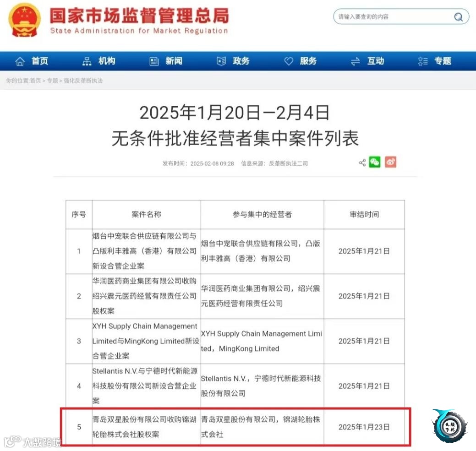Click the 审结时间 column header
The height and width of the screenshot is (451, 476).
tap(364, 214)
